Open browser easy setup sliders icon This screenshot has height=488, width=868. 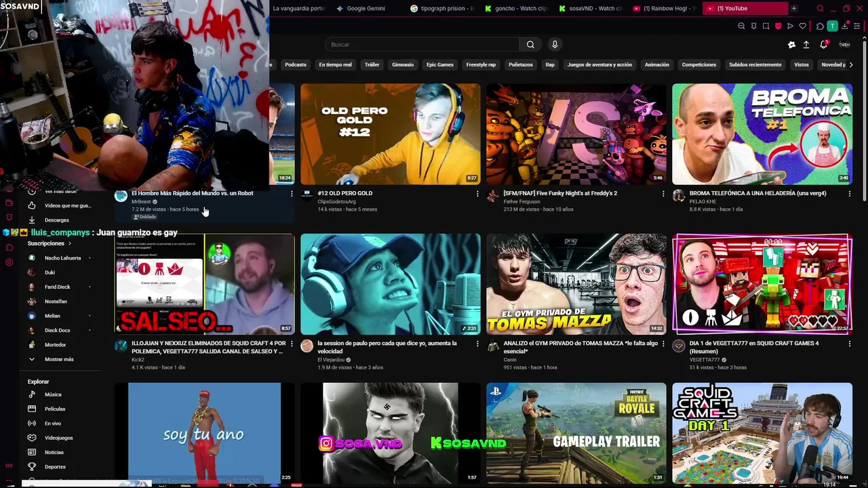[856, 26]
